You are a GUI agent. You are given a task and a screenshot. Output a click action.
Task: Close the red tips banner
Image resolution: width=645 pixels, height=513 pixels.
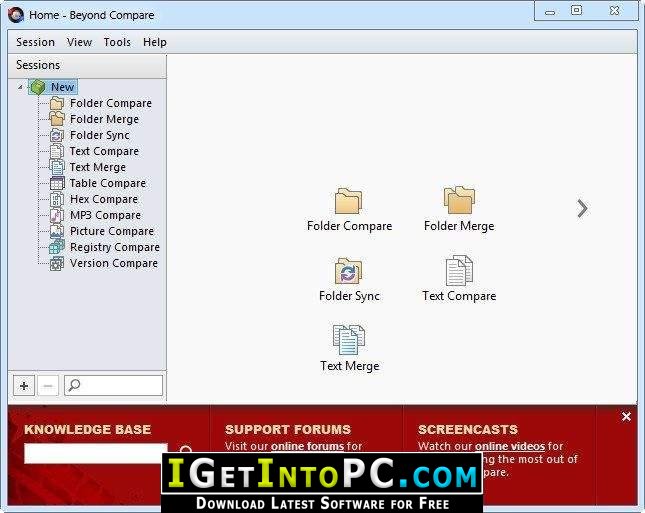click(x=626, y=417)
